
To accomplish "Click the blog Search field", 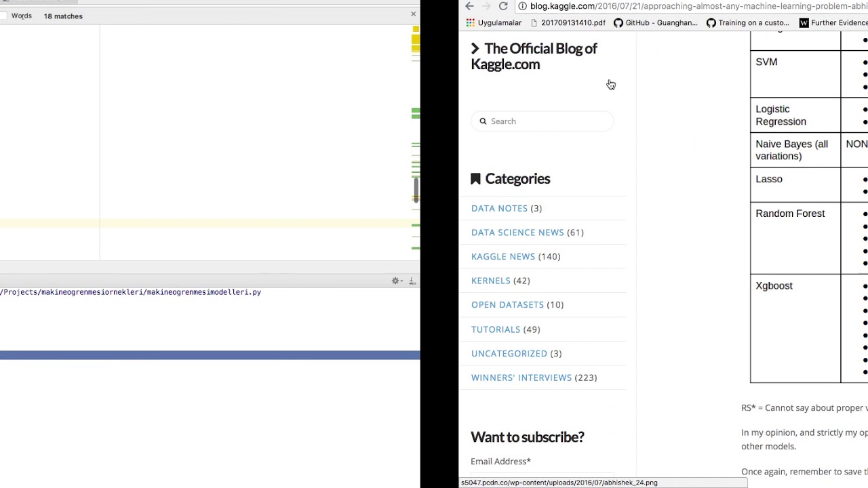I will tap(542, 121).
